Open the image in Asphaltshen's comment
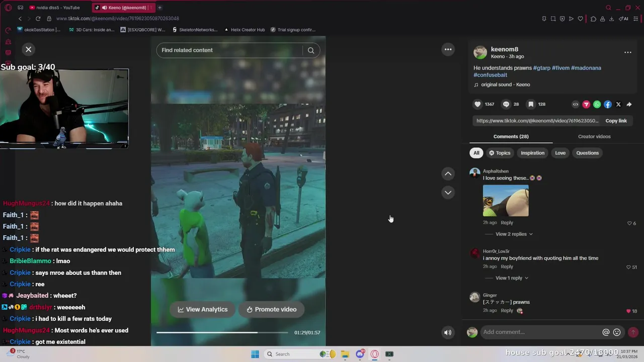 (506, 201)
